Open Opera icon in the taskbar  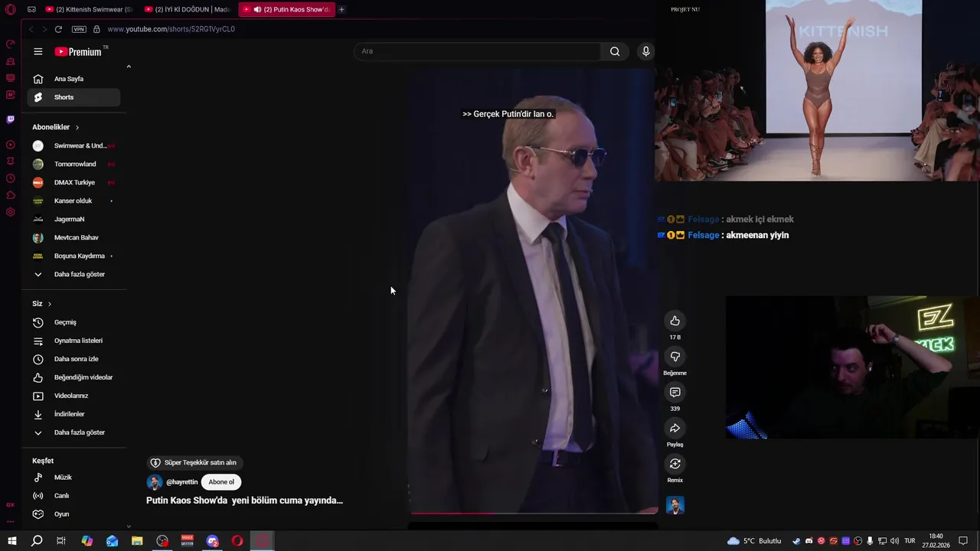click(237, 541)
